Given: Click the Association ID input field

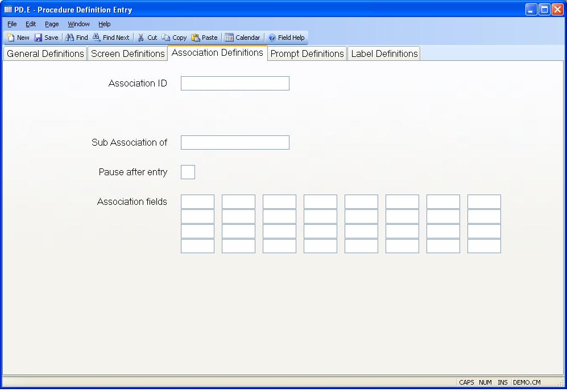Looking at the screenshot, I should [235, 83].
